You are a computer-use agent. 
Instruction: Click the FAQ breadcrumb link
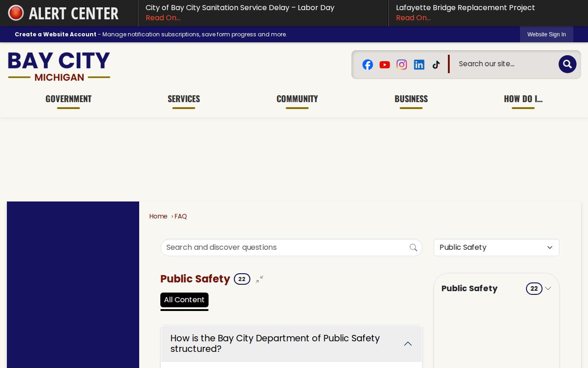click(x=181, y=216)
